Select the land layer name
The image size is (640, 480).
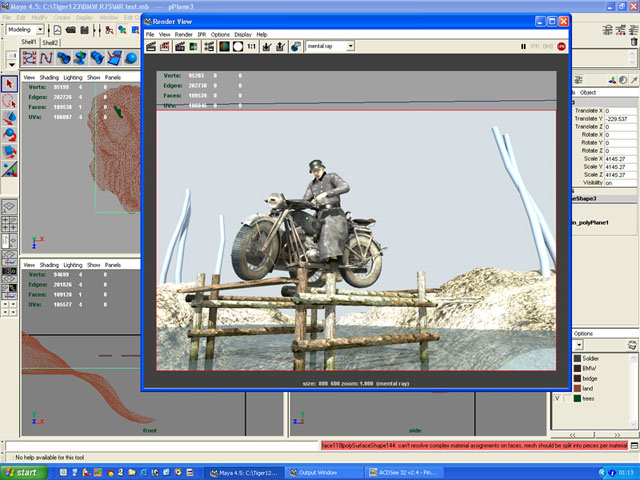point(588,389)
